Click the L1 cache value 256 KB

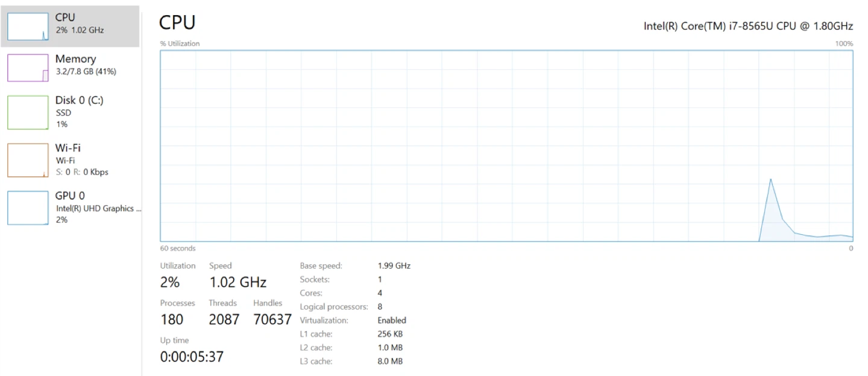pos(390,334)
